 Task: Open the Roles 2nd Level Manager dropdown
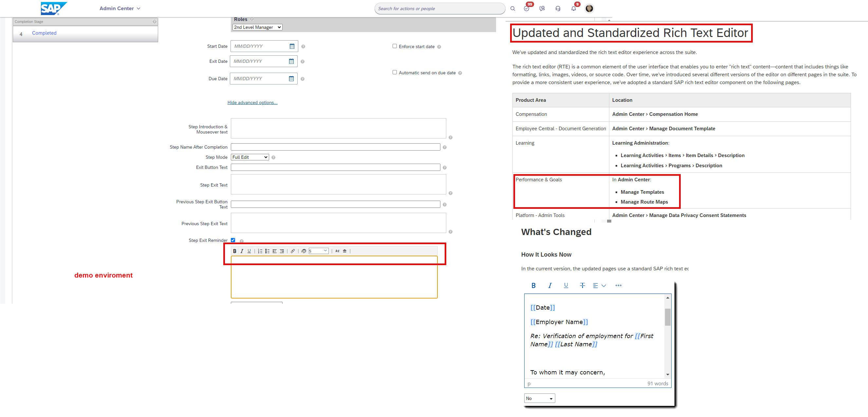(x=257, y=27)
